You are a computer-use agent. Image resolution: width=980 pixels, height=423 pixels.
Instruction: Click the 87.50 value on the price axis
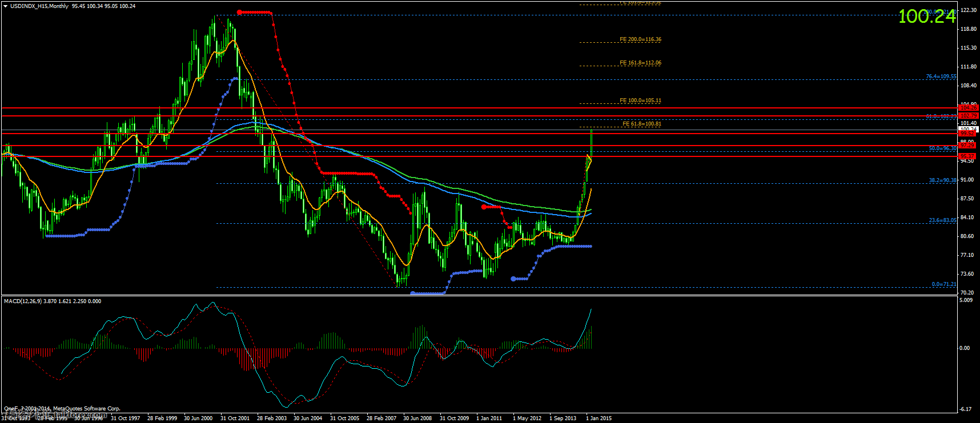click(967, 199)
